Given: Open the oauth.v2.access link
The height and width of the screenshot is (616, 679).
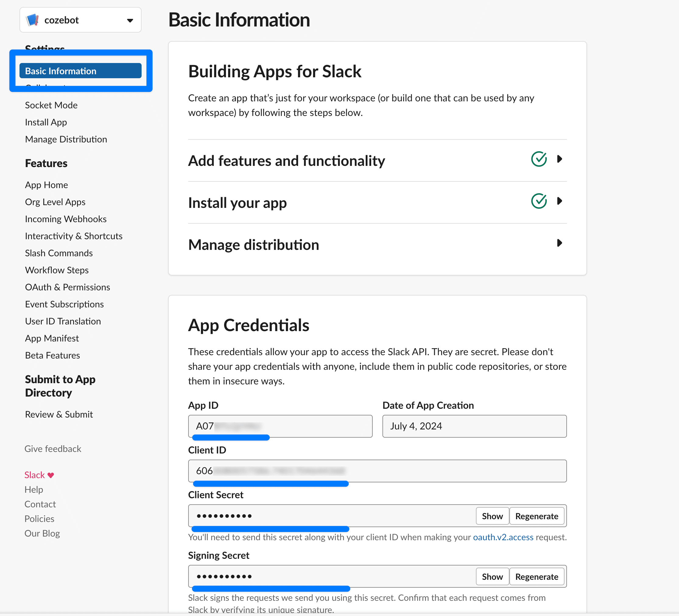Looking at the screenshot, I should (503, 537).
